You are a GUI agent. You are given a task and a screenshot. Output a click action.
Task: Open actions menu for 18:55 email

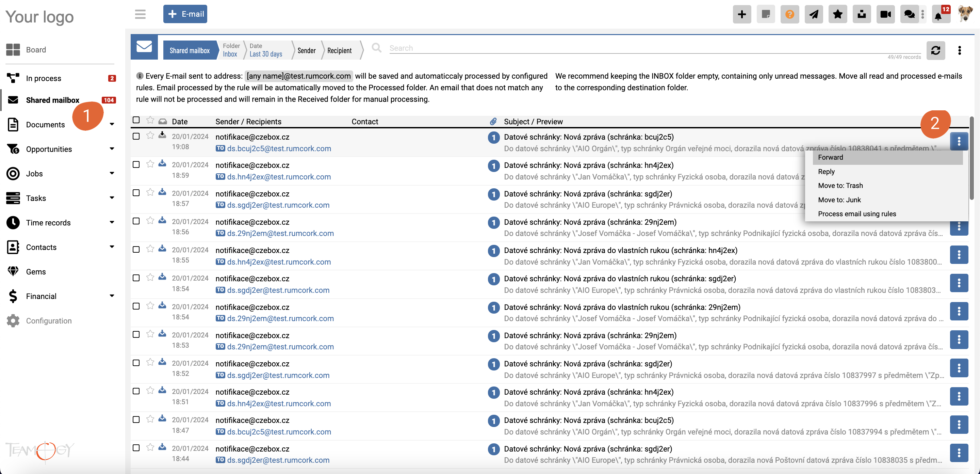[959, 255]
